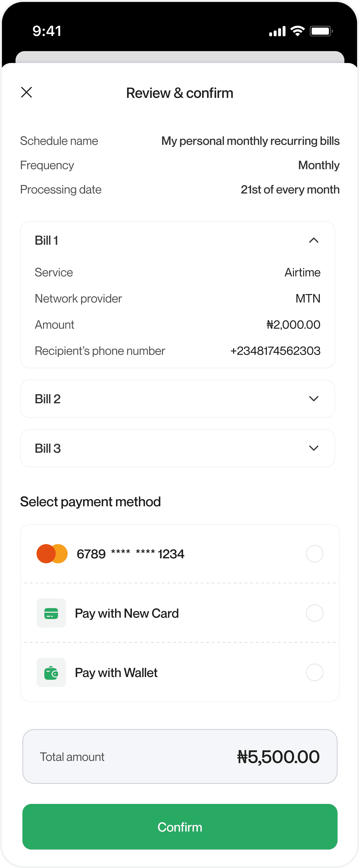Tap the battery status icon
Image resolution: width=359 pixels, height=868 pixels.
click(321, 31)
